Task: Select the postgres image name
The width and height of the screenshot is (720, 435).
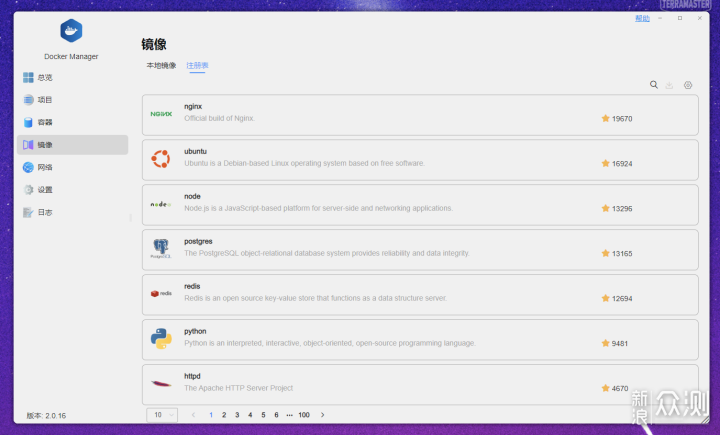Action: click(198, 241)
